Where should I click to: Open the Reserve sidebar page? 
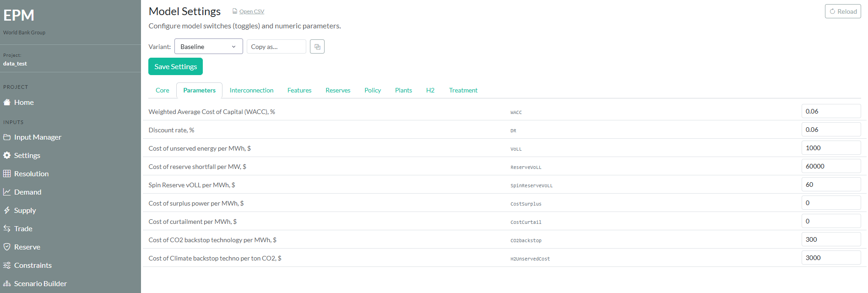coord(27,247)
